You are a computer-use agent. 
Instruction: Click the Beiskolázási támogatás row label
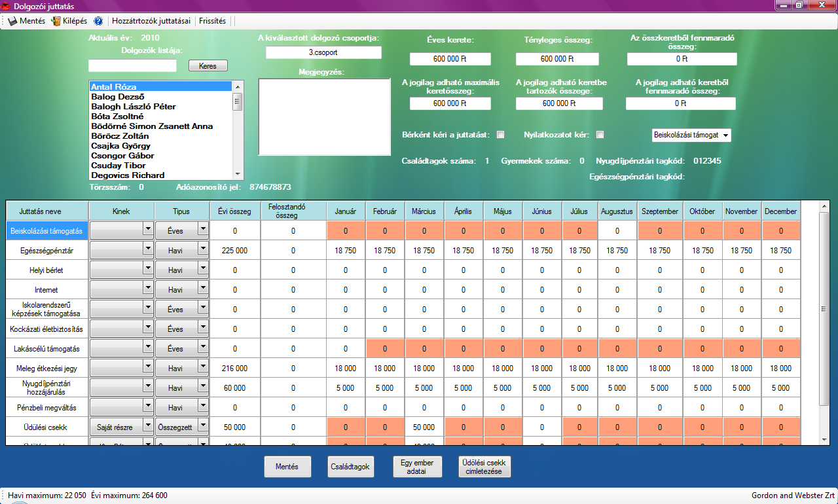click(47, 230)
